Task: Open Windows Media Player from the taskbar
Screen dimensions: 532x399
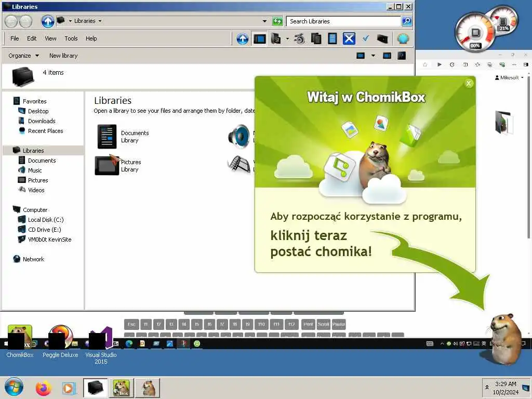Action: tap(68, 388)
